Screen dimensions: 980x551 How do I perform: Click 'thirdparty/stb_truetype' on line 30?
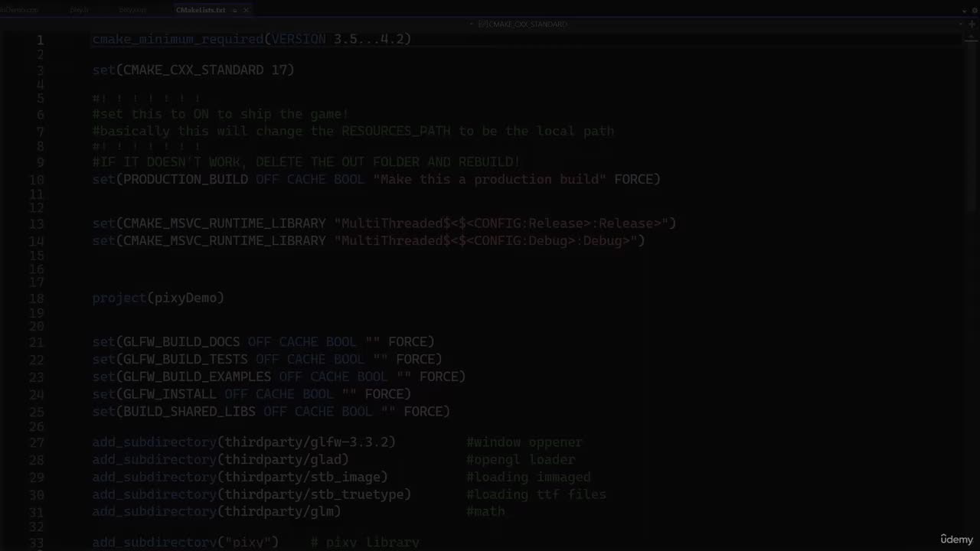(x=314, y=494)
